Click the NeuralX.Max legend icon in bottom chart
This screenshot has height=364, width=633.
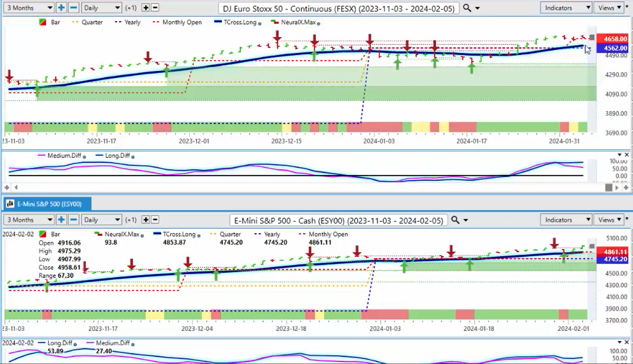click(x=98, y=234)
